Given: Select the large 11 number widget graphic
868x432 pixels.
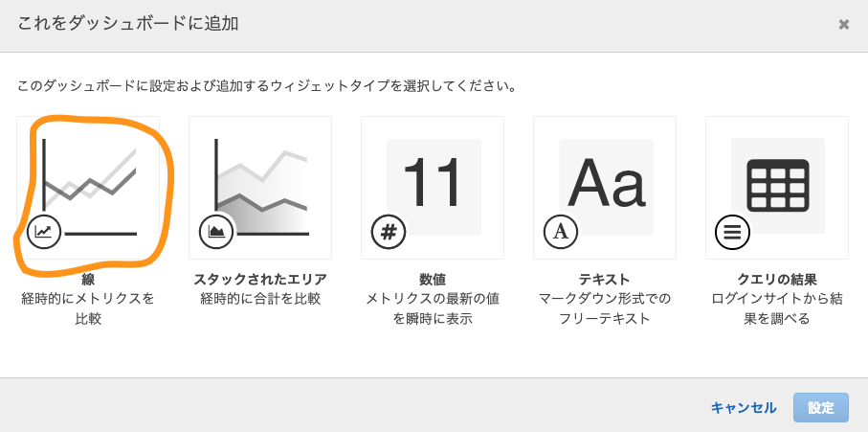Looking at the screenshot, I should point(432,183).
